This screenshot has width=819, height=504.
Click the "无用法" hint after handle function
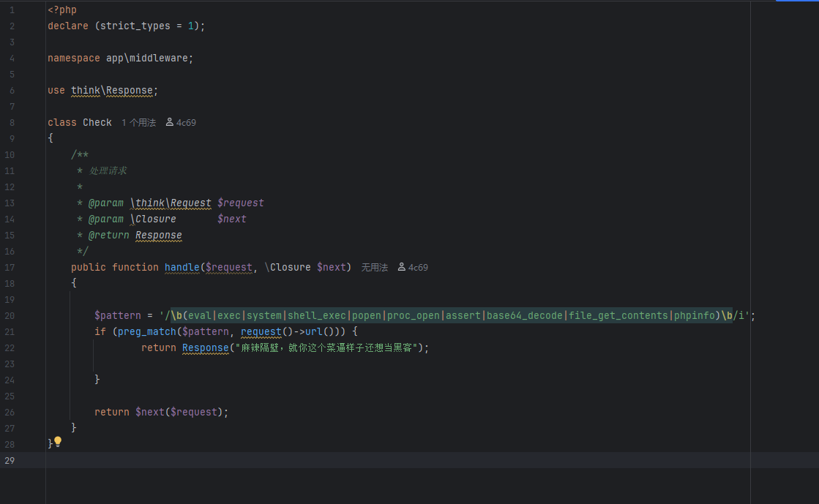[374, 268]
